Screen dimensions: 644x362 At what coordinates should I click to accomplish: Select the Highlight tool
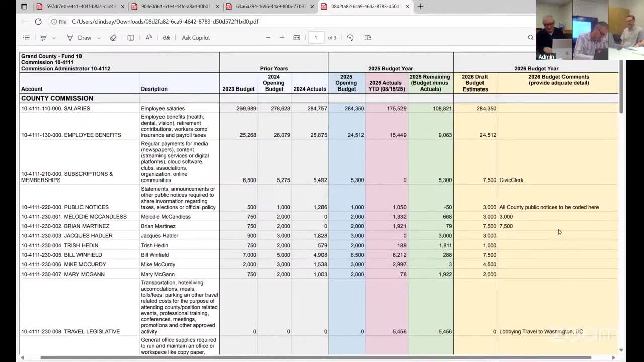pyautogui.click(x=43, y=37)
